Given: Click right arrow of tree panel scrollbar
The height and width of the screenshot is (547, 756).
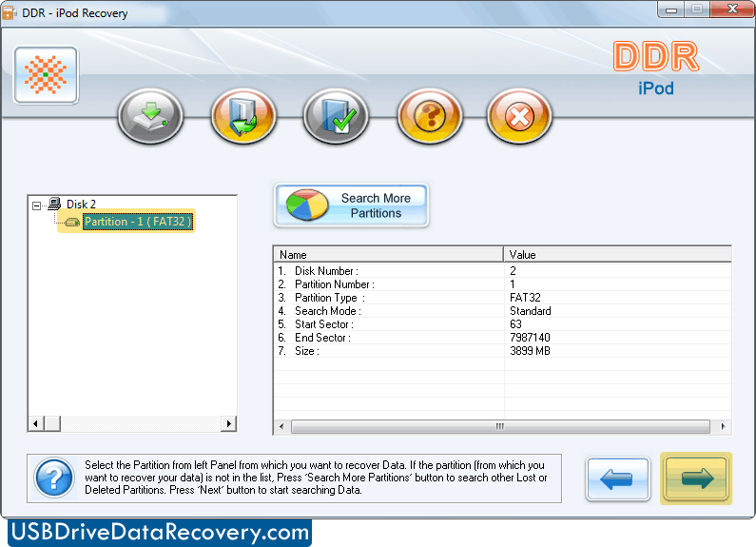Looking at the screenshot, I should tap(228, 423).
